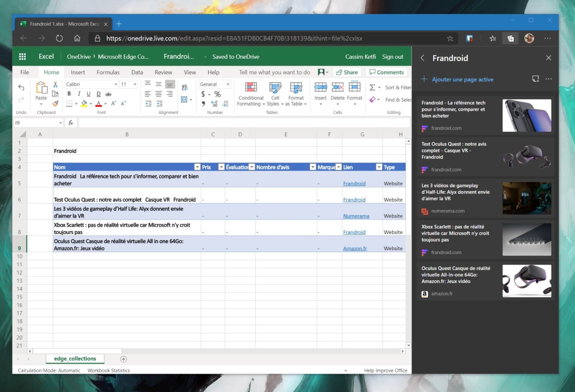Click the Decrease Decimal icon
The width and height of the screenshot is (575, 392).
point(225,104)
